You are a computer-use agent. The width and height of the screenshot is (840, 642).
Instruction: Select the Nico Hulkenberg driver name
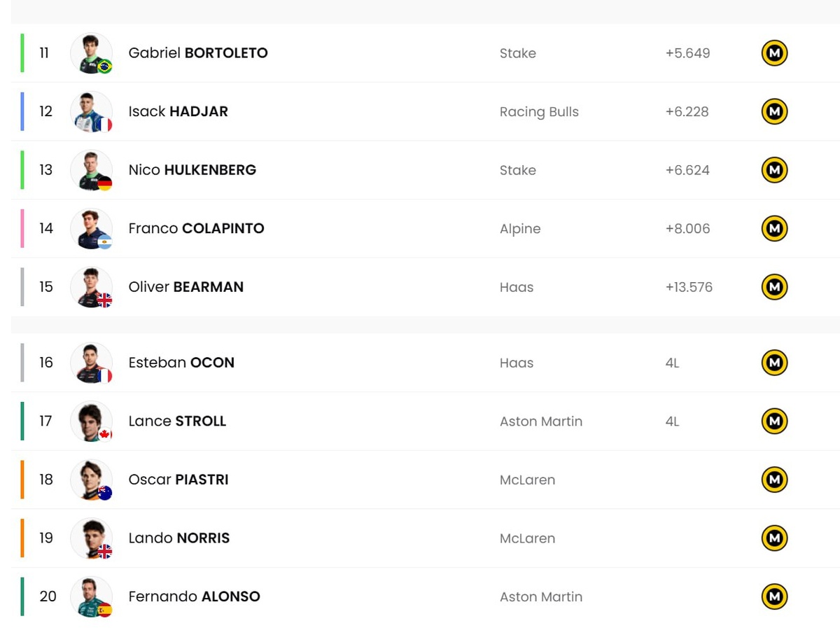(x=192, y=170)
